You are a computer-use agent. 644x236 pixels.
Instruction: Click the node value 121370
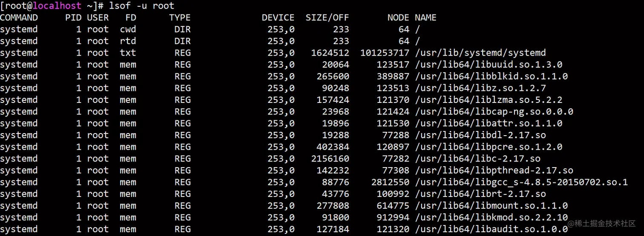point(393,100)
